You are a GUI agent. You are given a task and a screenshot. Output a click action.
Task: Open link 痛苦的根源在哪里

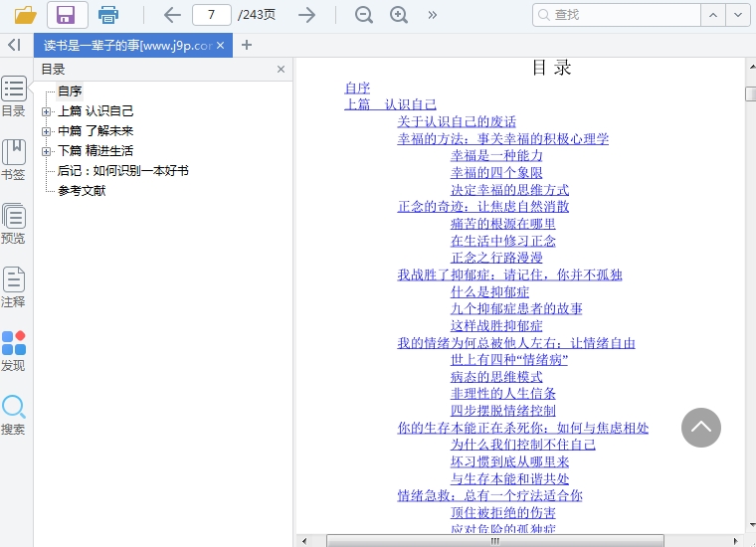[503, 224]
